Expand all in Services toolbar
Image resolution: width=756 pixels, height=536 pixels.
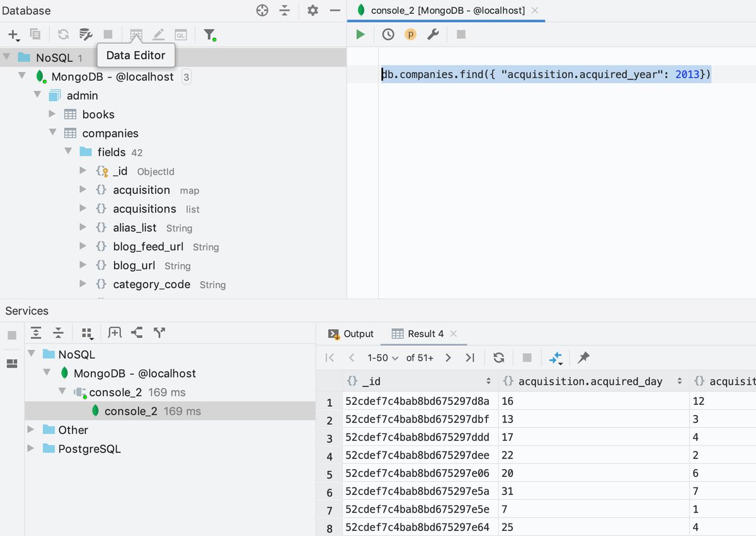(x=37, y=332)
